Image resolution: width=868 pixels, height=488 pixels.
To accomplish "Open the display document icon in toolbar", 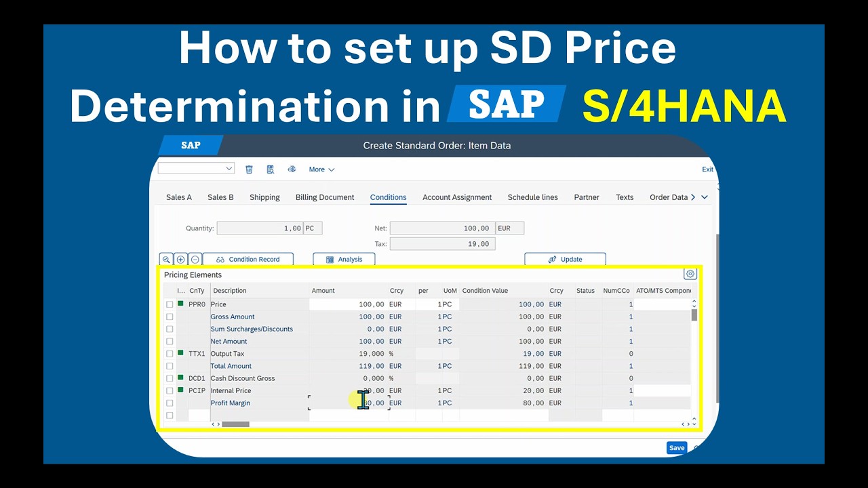I will pyautogui.click(x=271, y=169).
